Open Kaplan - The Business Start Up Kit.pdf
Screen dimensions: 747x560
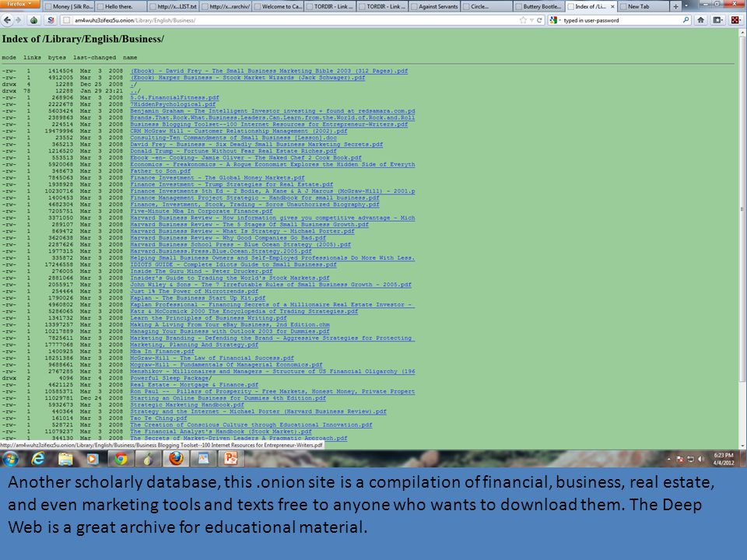pos(198,298)
